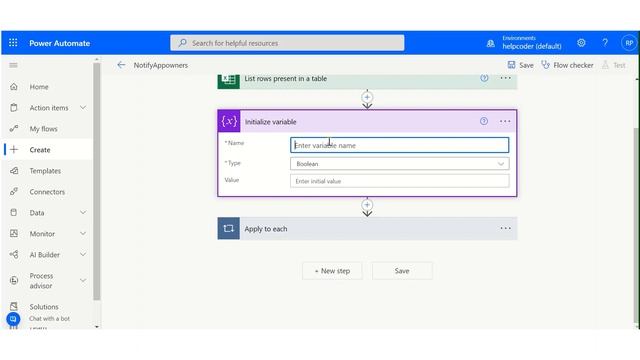This screenshot has width=640, height=360.
Task: Click the Action items clipboard icon
Action: pos(14,108)
